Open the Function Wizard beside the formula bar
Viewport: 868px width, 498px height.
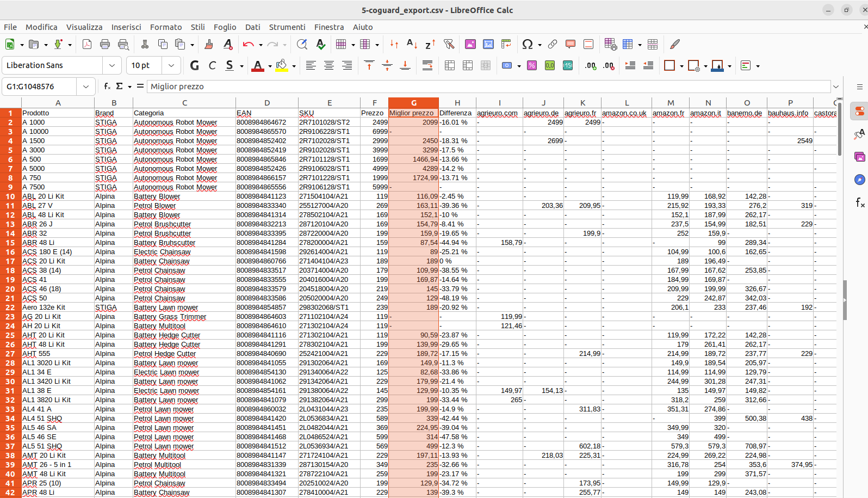108,86
